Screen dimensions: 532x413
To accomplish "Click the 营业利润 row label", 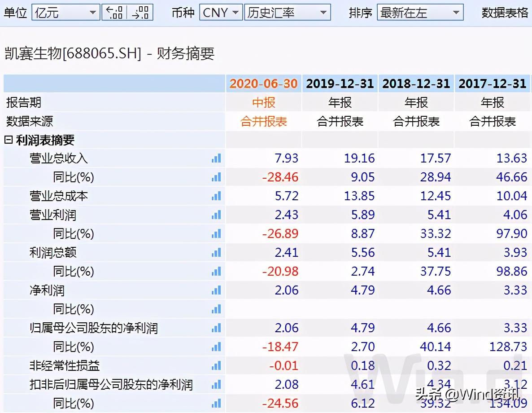I will [52, 215].
